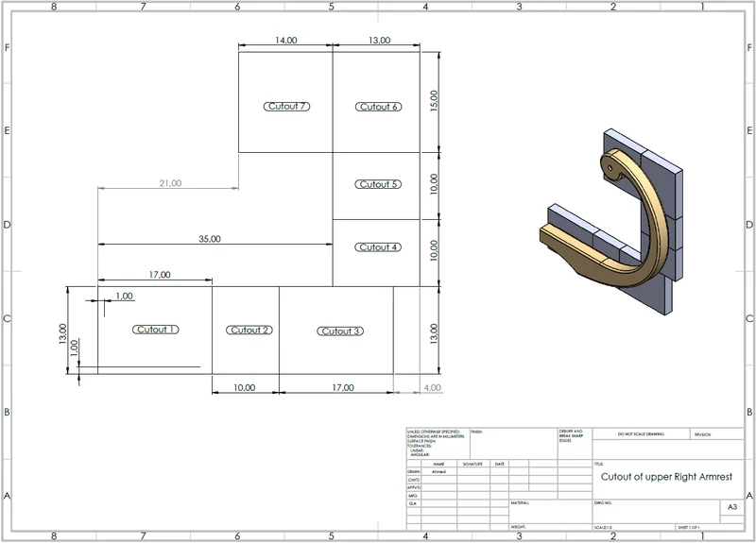
Task: Select the 14,00 width dimension
Action: pyautogui.click(x=286, y=41)
